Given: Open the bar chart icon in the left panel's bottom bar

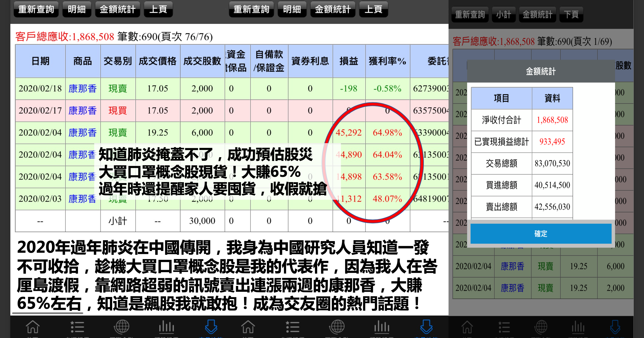Looking at the screenshot, I should click(x=166, y=327).
